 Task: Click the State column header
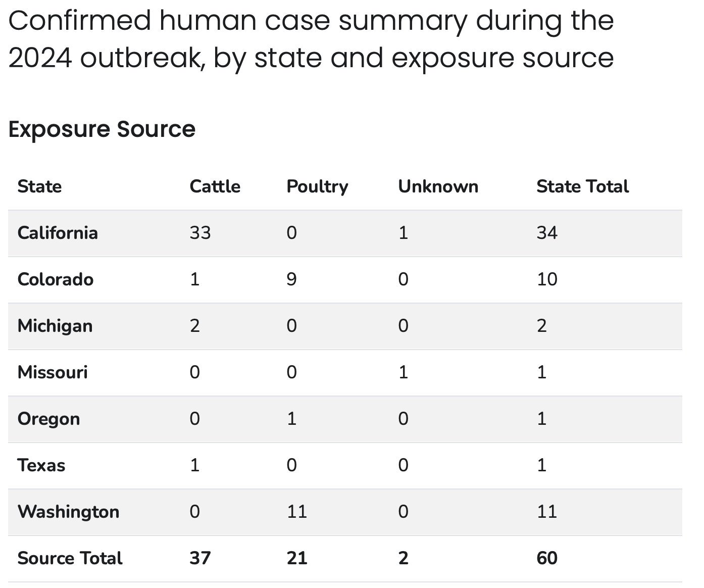point(39,186)
